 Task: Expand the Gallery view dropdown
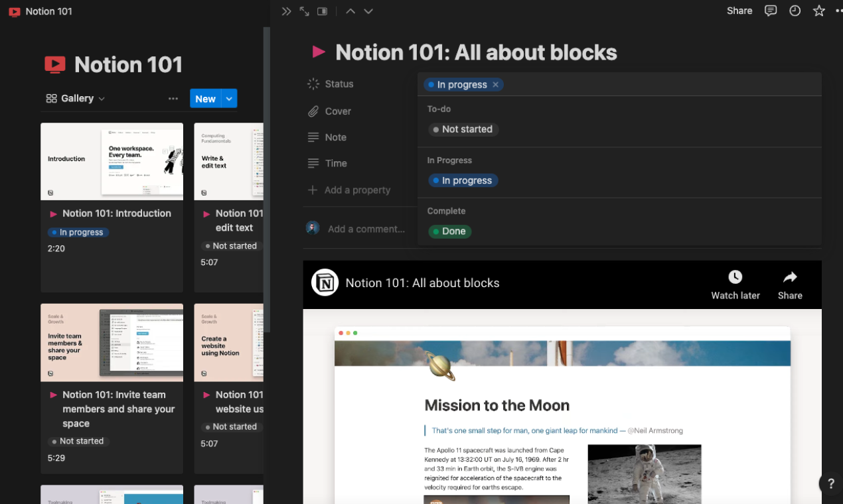pos(102,99)
